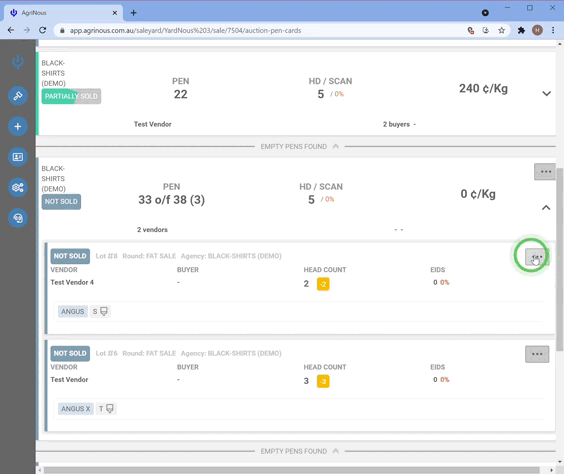Bookmark this page with the star icon
The width and height of the screenshot is (564, 474).
pos(501,31)
